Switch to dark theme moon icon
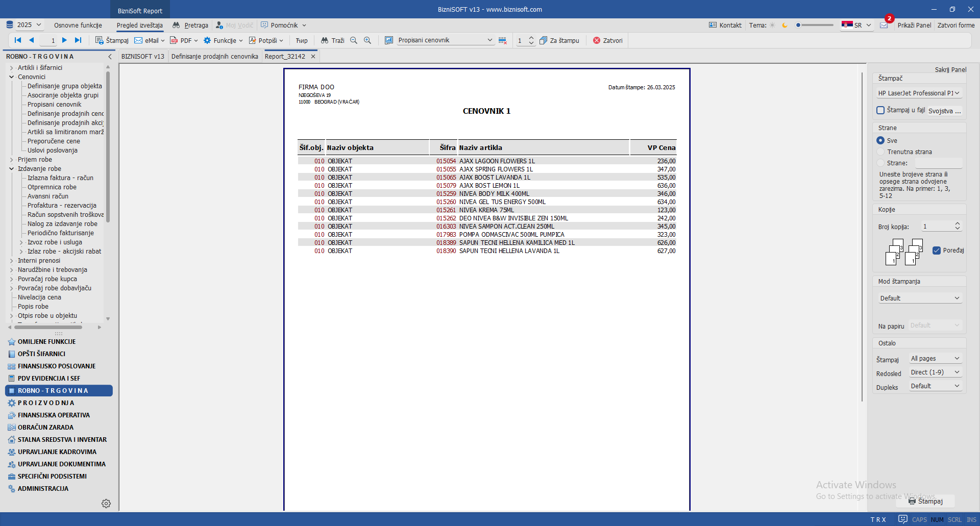 785,25
